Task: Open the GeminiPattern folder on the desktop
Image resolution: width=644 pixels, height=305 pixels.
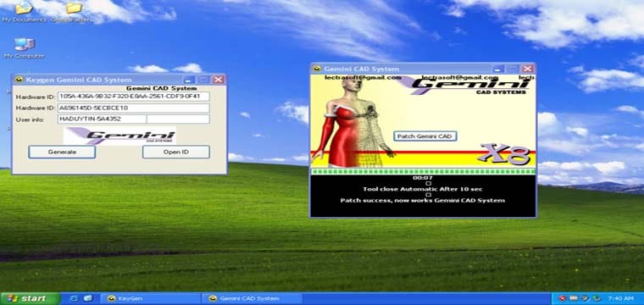Action: click(x=73, y=12)
